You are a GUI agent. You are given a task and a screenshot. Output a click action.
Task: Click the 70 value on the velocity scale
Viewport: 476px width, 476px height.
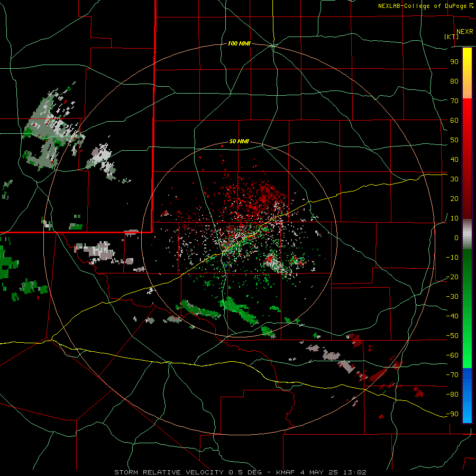click(454, 101)
